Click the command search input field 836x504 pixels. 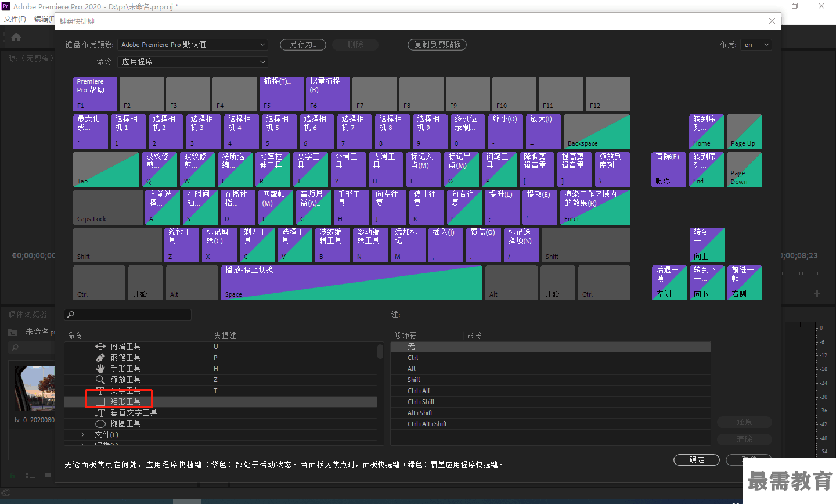pos(128,315)
